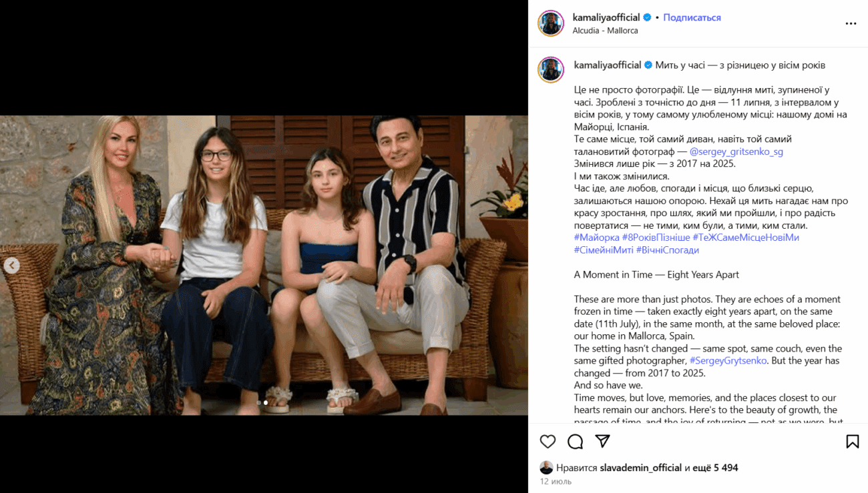868x493 pixels.
Task: Save the post with the bookmark icon
Action: 852,442
